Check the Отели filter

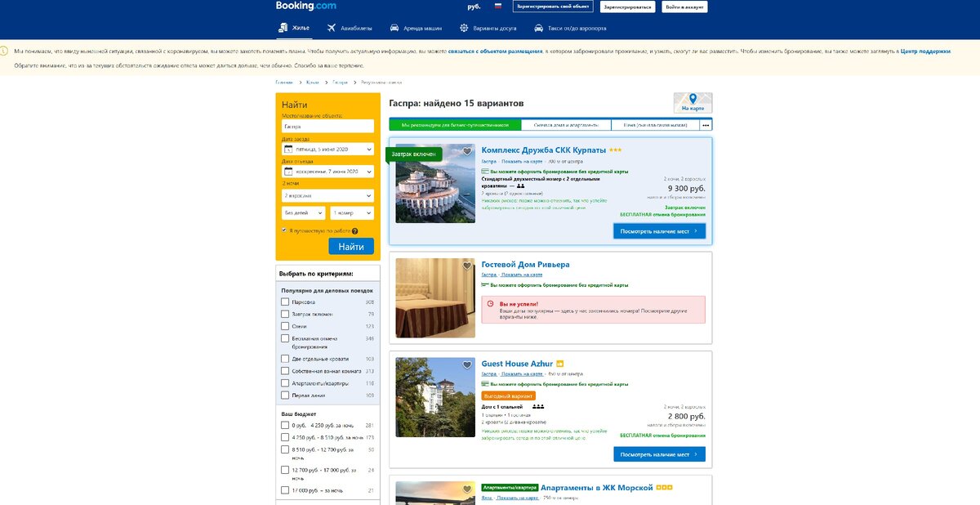click(x=285, y=326)
